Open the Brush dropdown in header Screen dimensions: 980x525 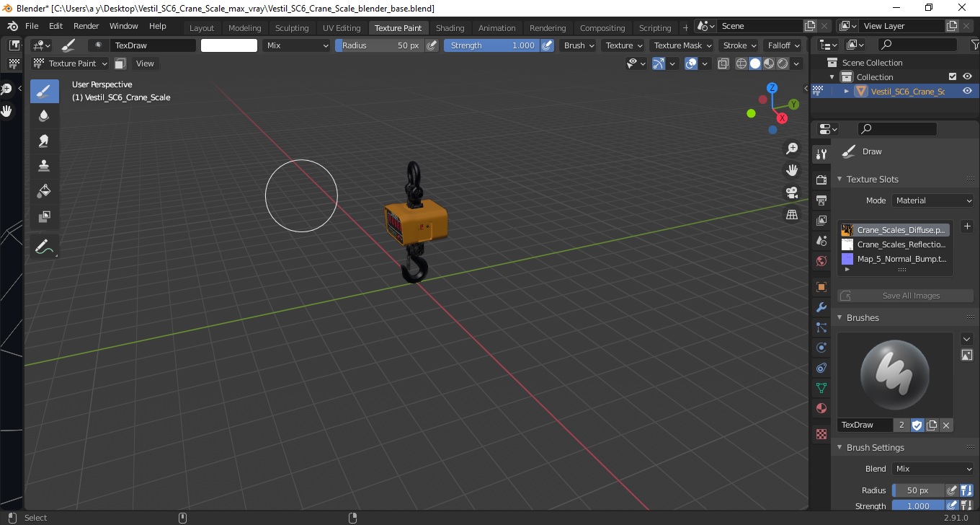pyautogui.click(x=579, y=45)
